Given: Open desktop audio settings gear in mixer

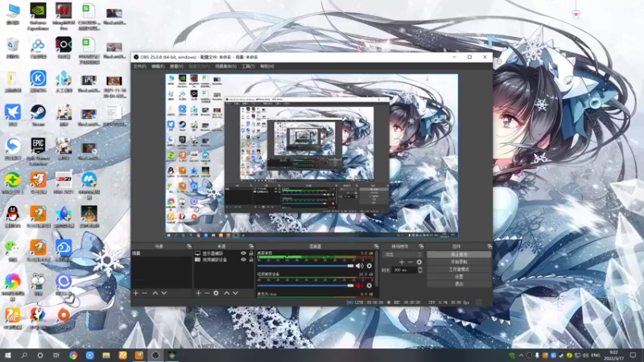Looking at the screenshot, I should pyautogui.click(x=369, y=266).
